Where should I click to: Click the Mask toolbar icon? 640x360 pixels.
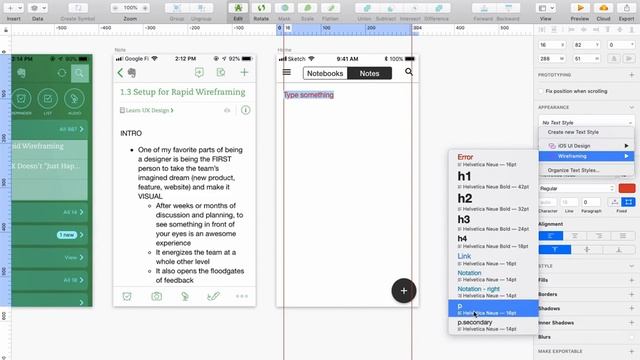click(284, 8)
